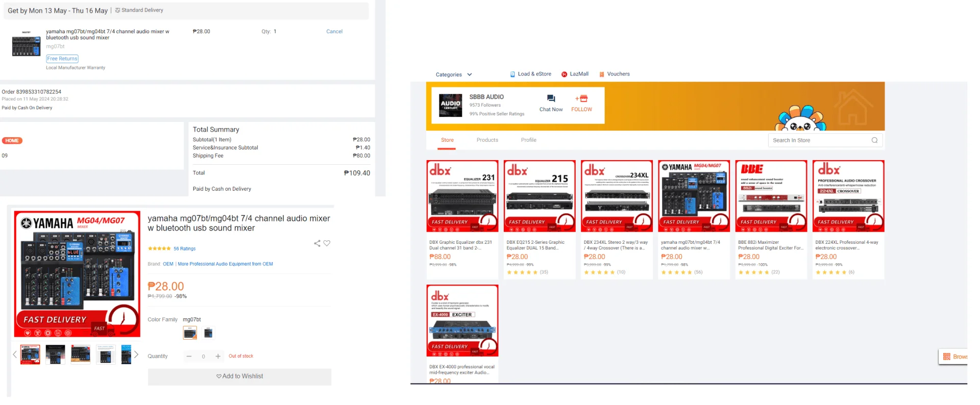980x405 pixels.
Task: Switch to the Profile tab
Action: point(529,140)
